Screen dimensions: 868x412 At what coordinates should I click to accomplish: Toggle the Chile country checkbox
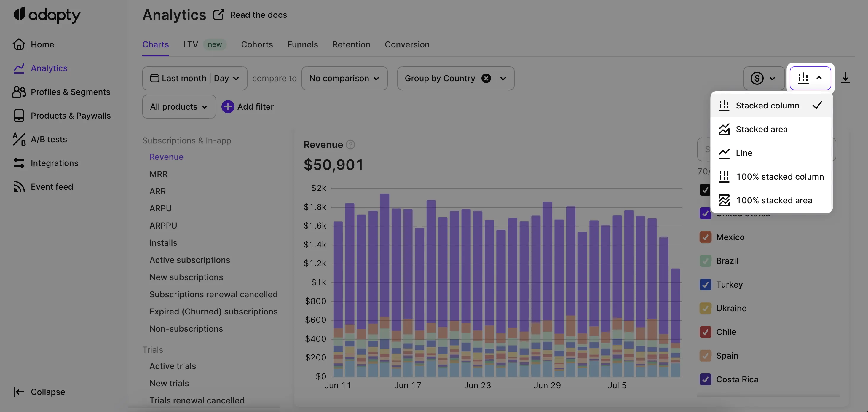tap(705, 332)
